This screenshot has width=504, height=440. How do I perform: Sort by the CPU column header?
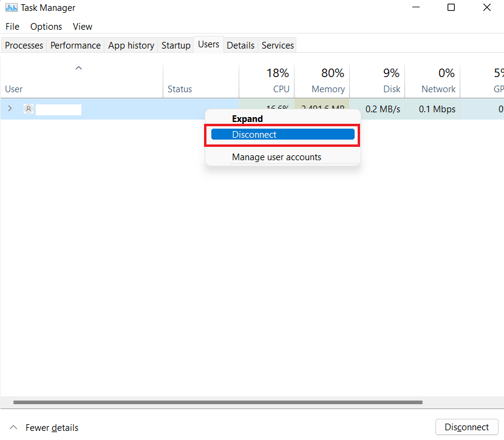tap(267, 81)
